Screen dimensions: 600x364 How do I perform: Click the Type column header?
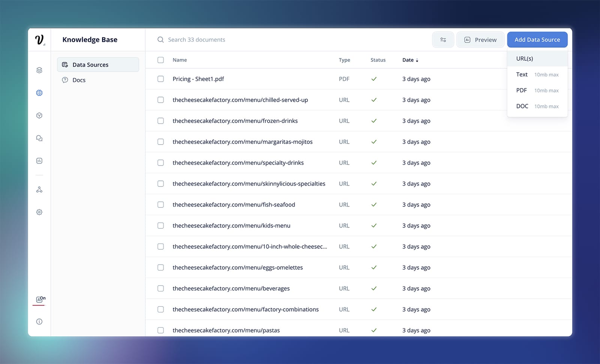click(344, 60)
